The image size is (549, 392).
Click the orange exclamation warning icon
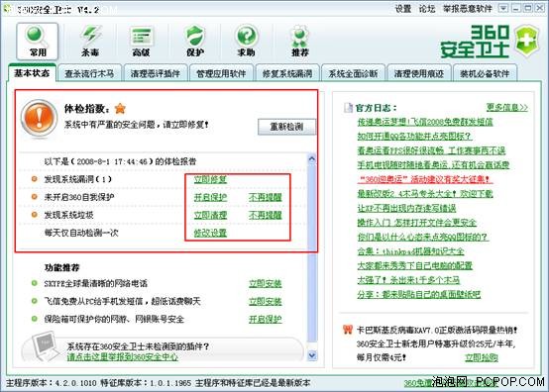[39, 118]
